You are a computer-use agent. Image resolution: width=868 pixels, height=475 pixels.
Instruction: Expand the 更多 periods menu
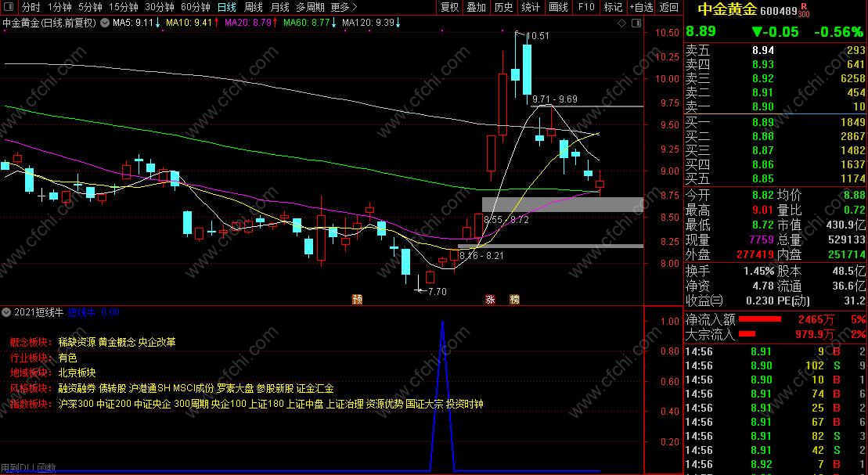(x=344, y=7)
